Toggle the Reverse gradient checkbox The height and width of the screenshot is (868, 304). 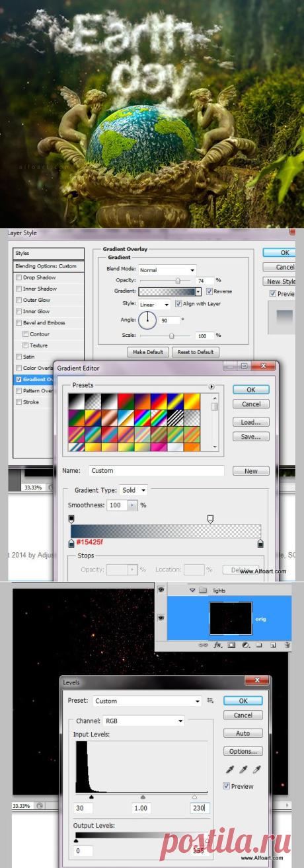point(209,291)
